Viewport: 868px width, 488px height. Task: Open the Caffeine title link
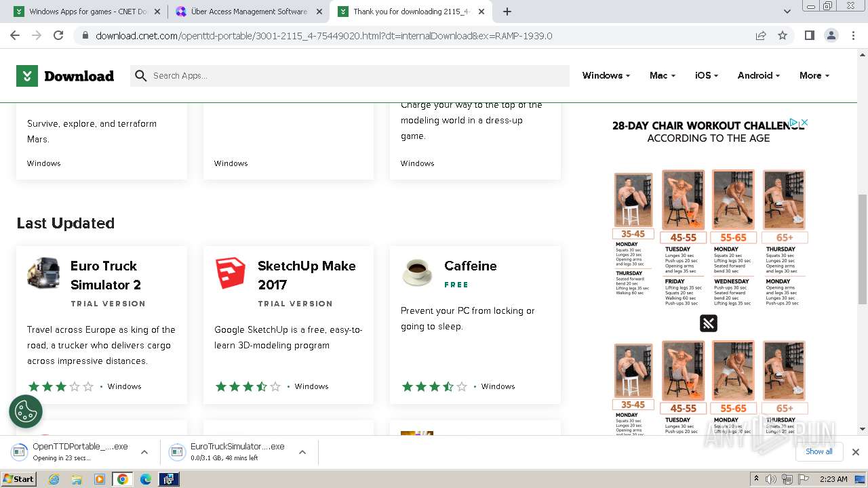[471, 266]
